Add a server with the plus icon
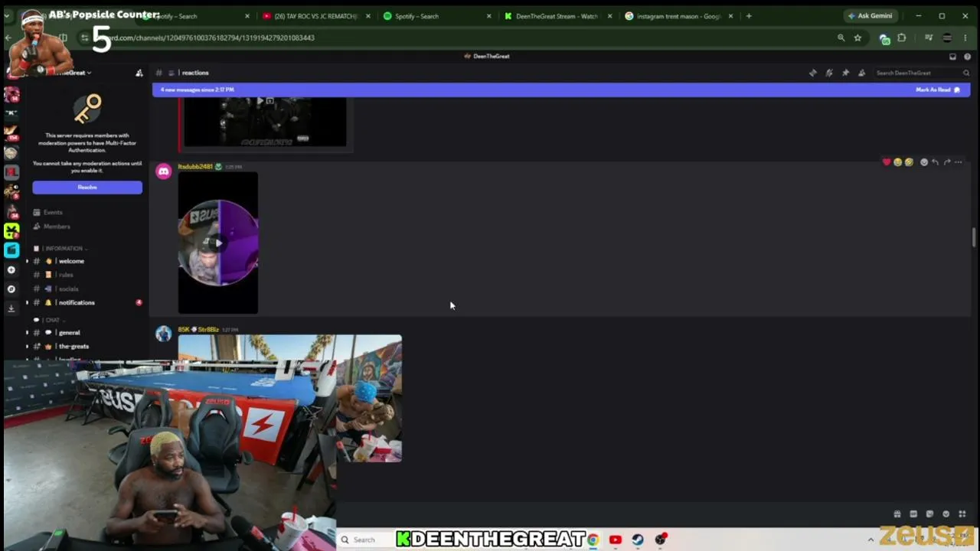The height and width of the screenshot is (551, 980). pos(11,269)
